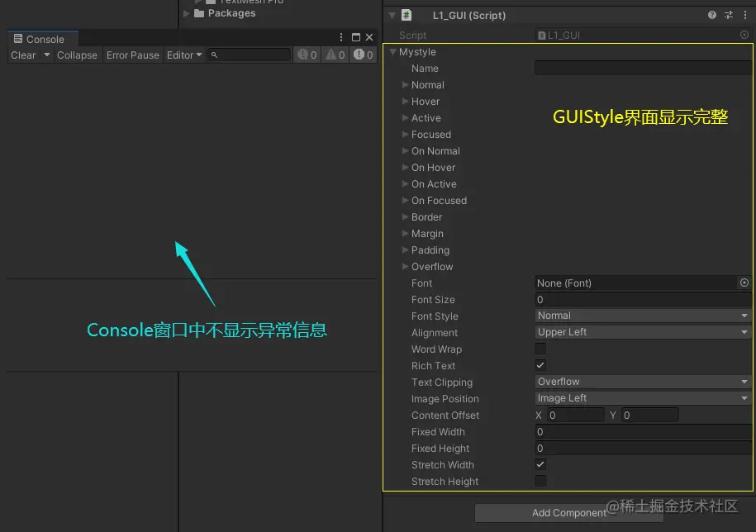
Task: Open the Console Editor dropdown
Action: coord(184,55)
